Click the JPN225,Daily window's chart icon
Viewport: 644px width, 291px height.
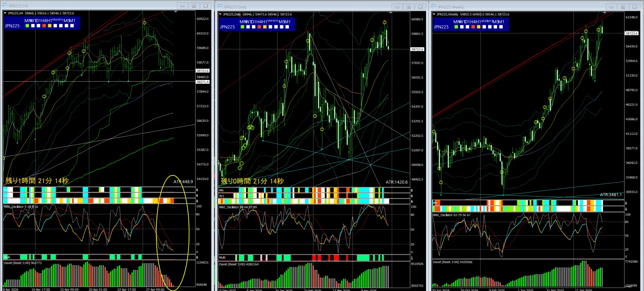(x=220, y=7)
